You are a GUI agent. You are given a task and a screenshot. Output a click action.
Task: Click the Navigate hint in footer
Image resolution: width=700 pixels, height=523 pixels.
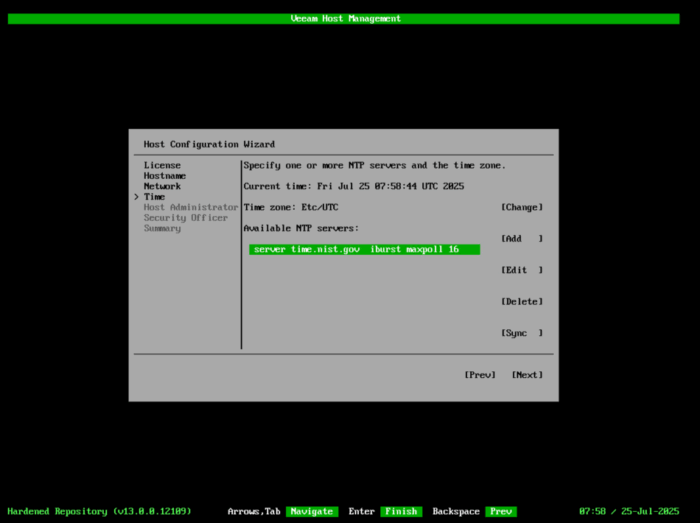click(312, 511)
